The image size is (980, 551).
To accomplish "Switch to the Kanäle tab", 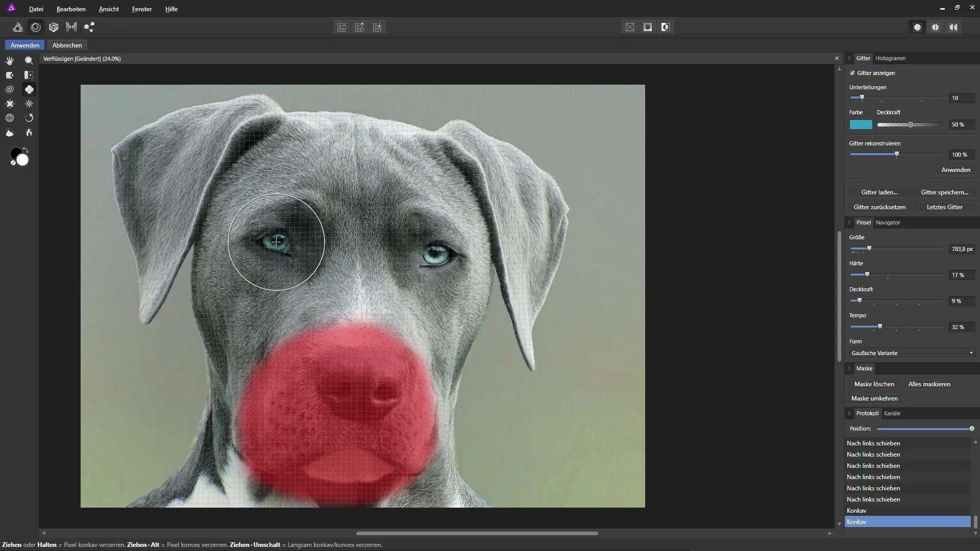I will point(892,413).
